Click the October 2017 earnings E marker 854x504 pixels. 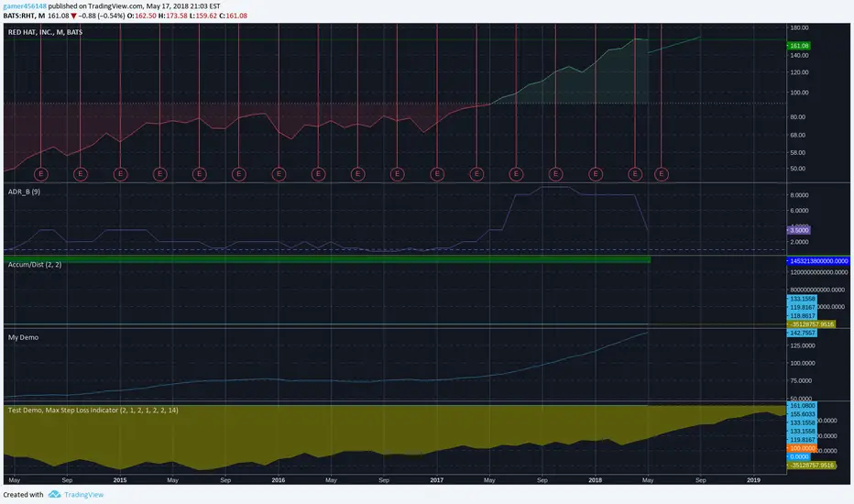tap(555, 174)
